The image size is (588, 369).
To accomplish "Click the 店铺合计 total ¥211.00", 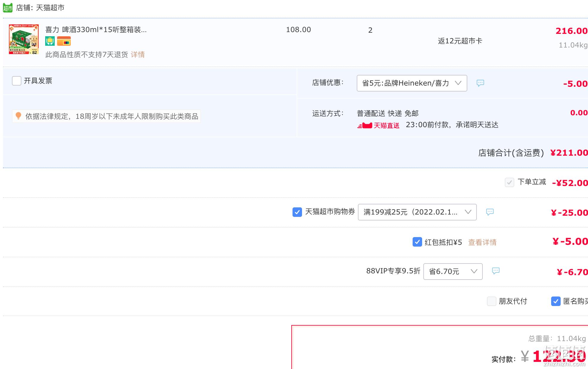I will coord(569,153).
